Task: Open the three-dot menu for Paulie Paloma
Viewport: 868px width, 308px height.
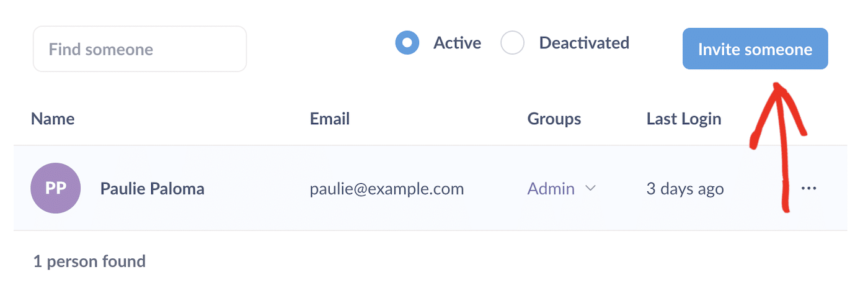Action: pos(808,188)
